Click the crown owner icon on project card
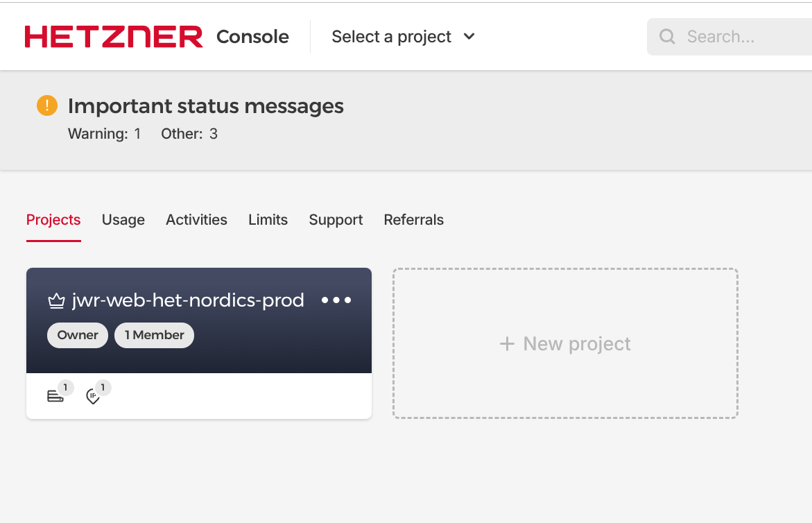The height and width of the screenshot is (523, 812). (x=56, y=301)
